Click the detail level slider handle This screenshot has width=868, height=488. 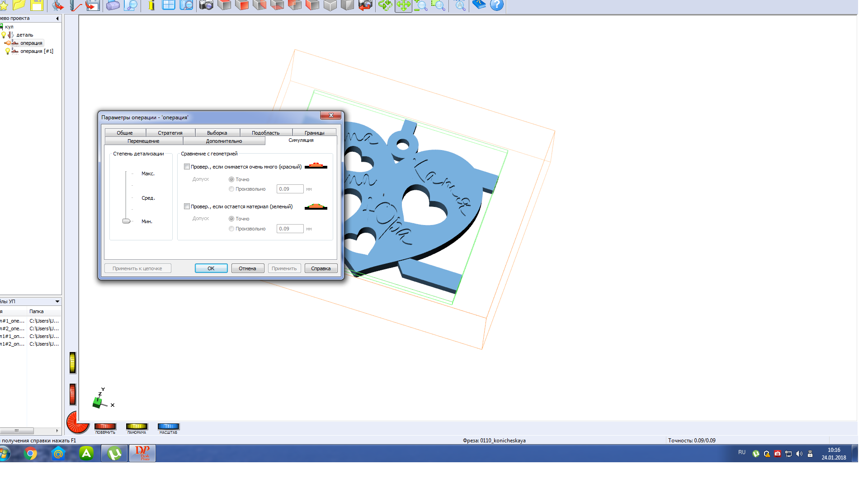tap(126, 221)
